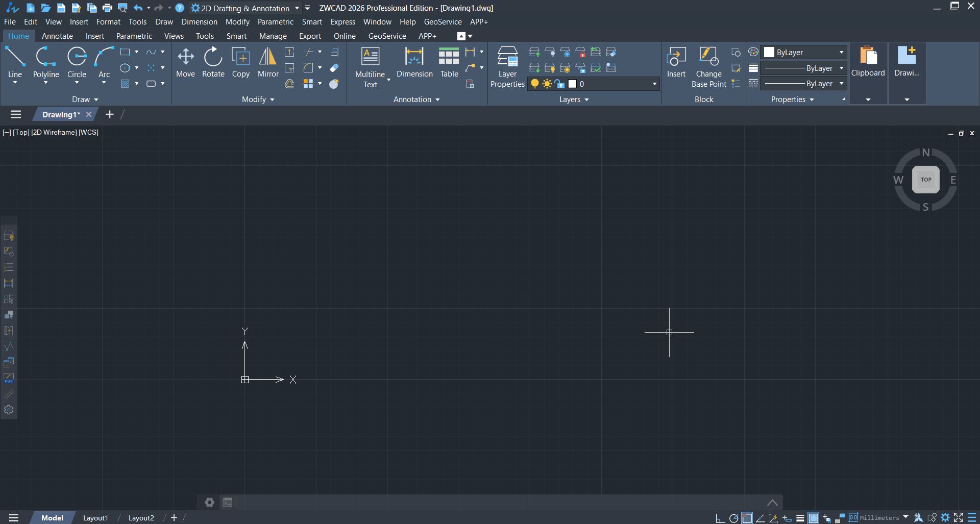This screenshot has width=980, height=524.
Task: Open the Express menu
Action: point(342,21)
